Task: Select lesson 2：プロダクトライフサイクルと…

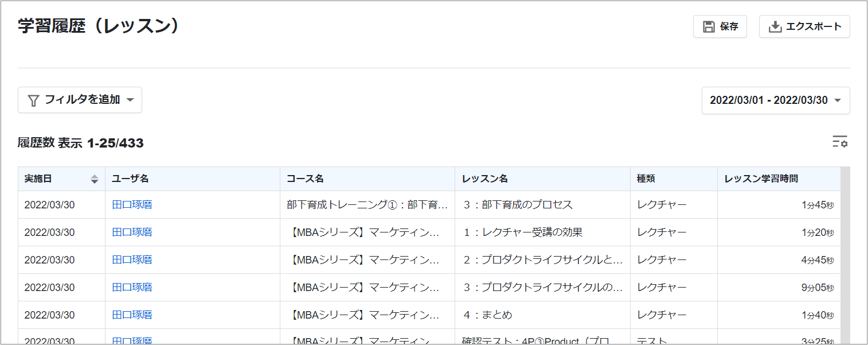Action: click(542, 260)
